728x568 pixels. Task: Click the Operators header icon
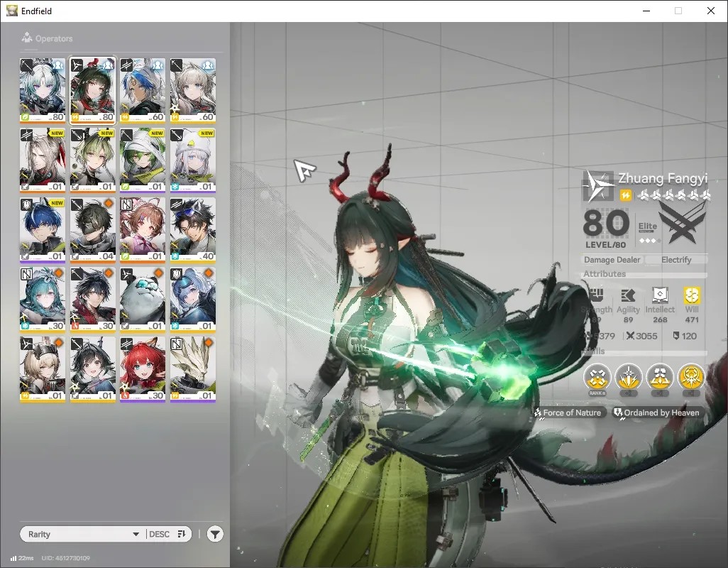(26, 38)
